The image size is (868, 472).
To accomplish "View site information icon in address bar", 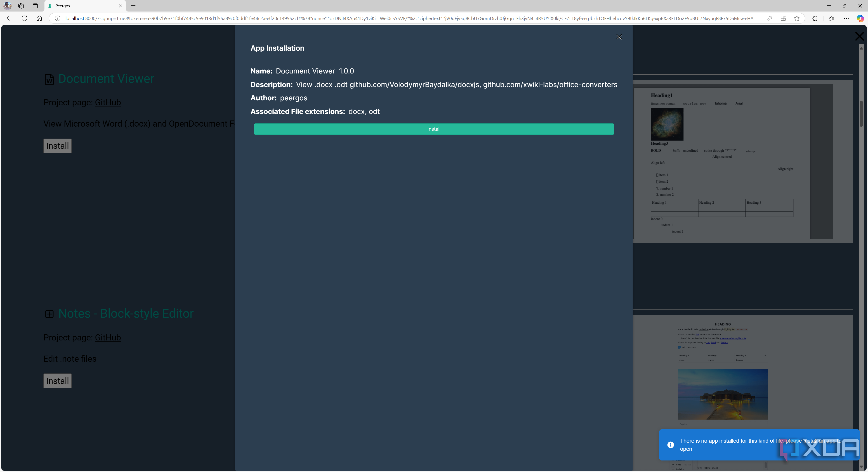I will [x=58, y=18].
